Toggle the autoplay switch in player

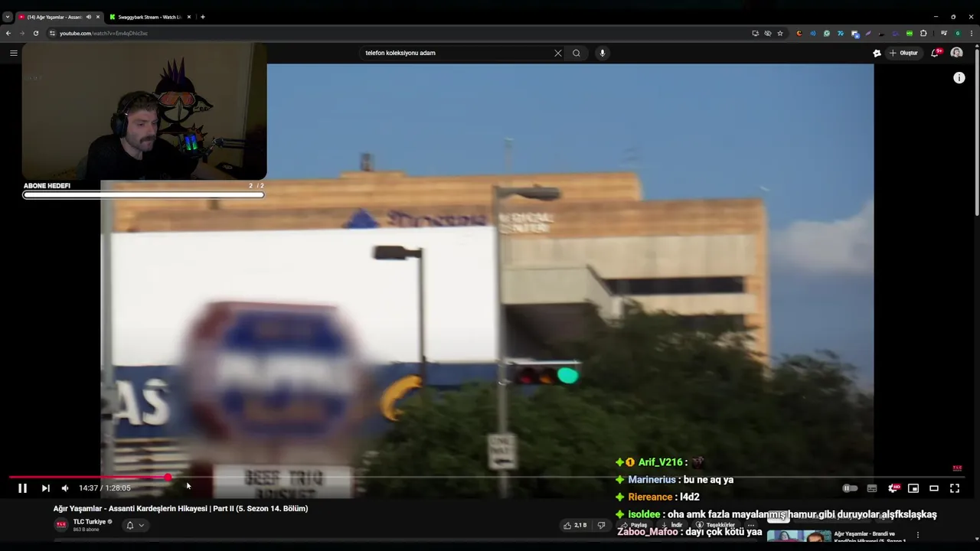pos(850,488)
